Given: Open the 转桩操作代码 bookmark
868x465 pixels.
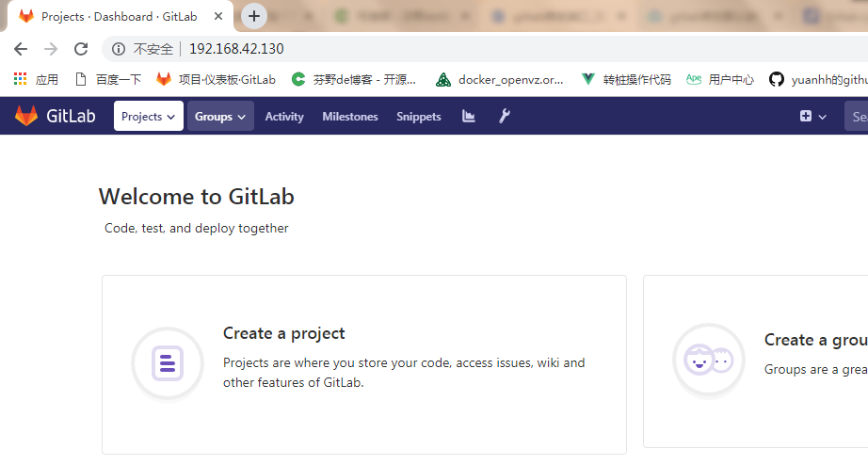Looking at the screenshot, I should coord(626,80).
